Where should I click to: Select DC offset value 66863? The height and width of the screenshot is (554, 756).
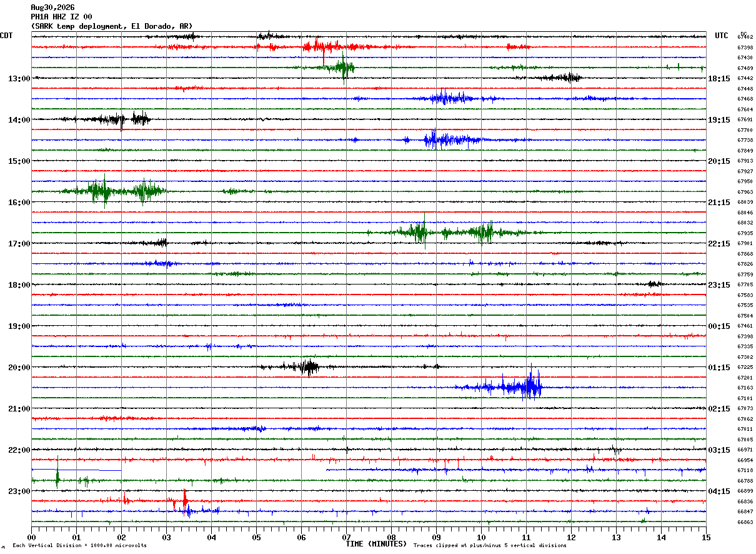pos(745,522)
